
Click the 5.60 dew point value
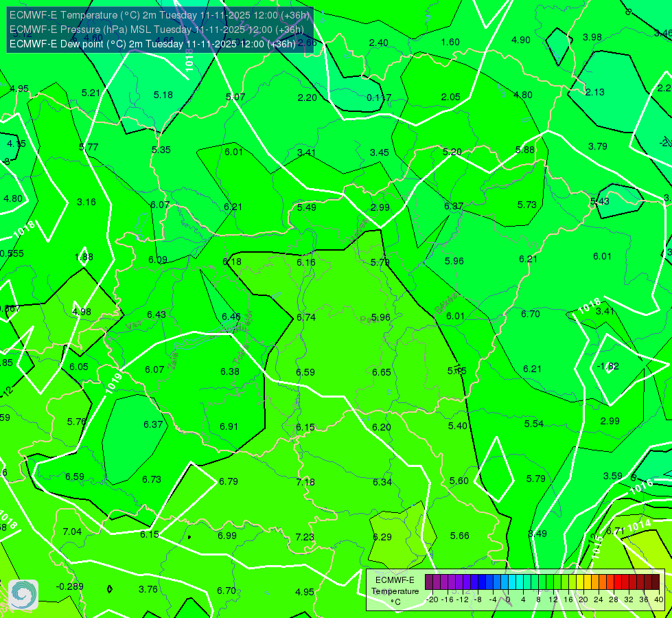pyautogui.click(x=459, y=481)
